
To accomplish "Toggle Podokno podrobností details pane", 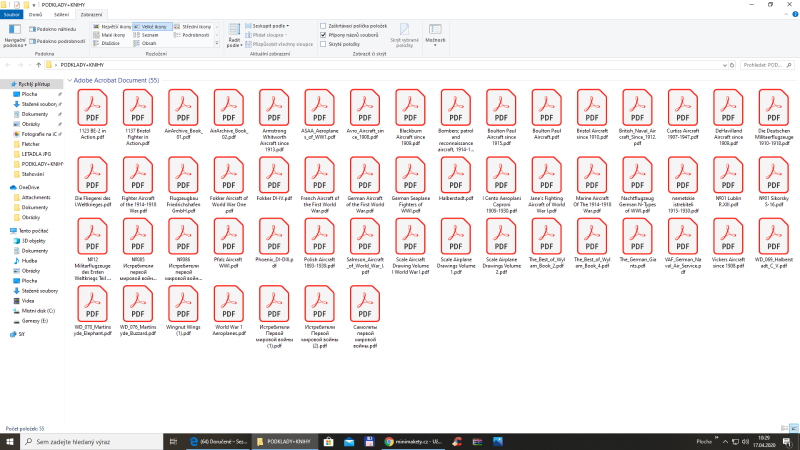I will (x=57, y=41).
